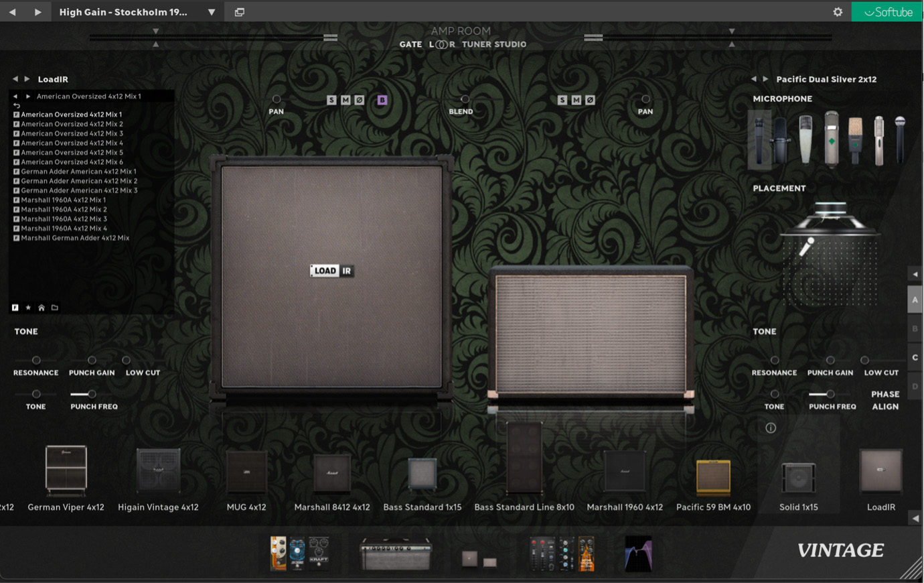This screenshot has height=583, width=924.
Task: Open the settings gear icon
Action: tap(838, 12)
